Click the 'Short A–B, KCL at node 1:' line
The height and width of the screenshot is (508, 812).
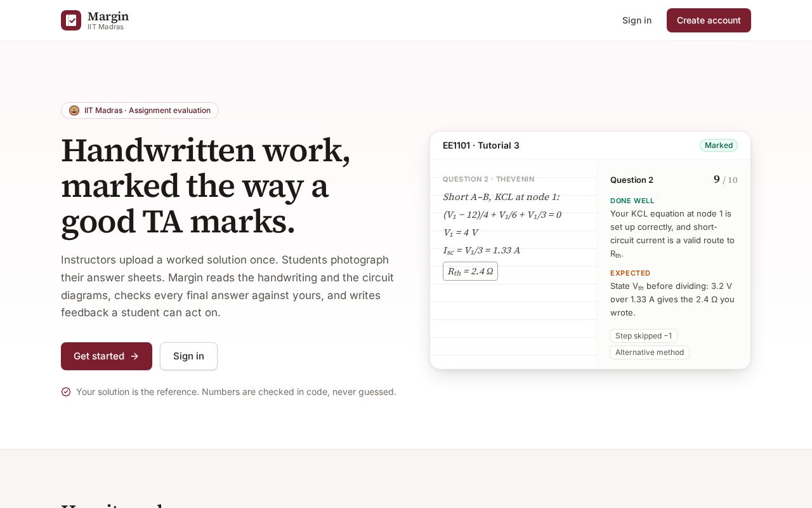click(x=501, y=197)
